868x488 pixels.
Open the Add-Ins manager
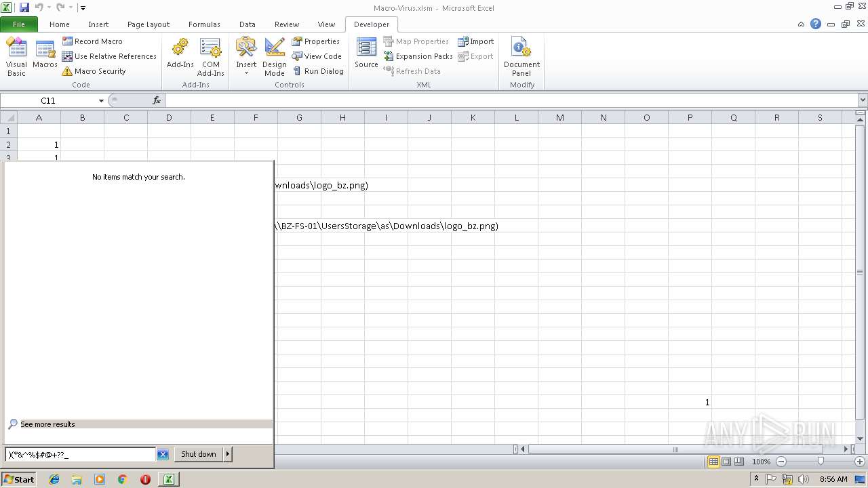[x=180, y=54]
